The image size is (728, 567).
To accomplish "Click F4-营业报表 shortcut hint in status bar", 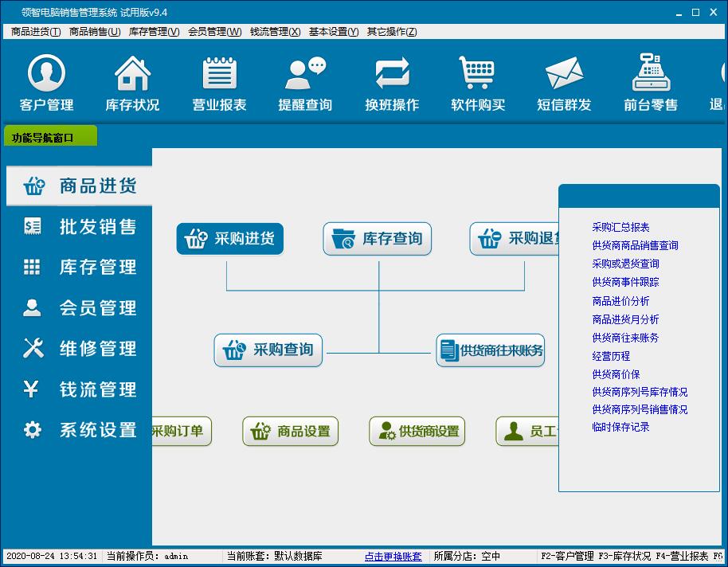I will pos(682,556).
